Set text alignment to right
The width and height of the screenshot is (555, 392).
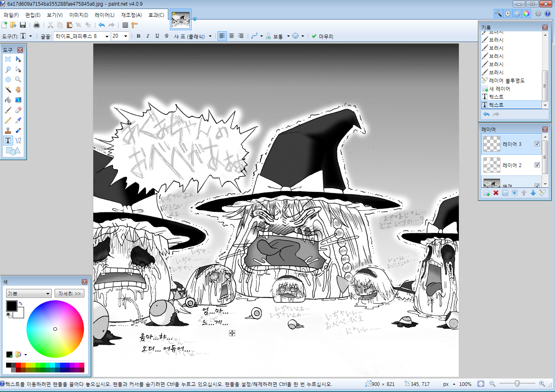coord(241,36)
